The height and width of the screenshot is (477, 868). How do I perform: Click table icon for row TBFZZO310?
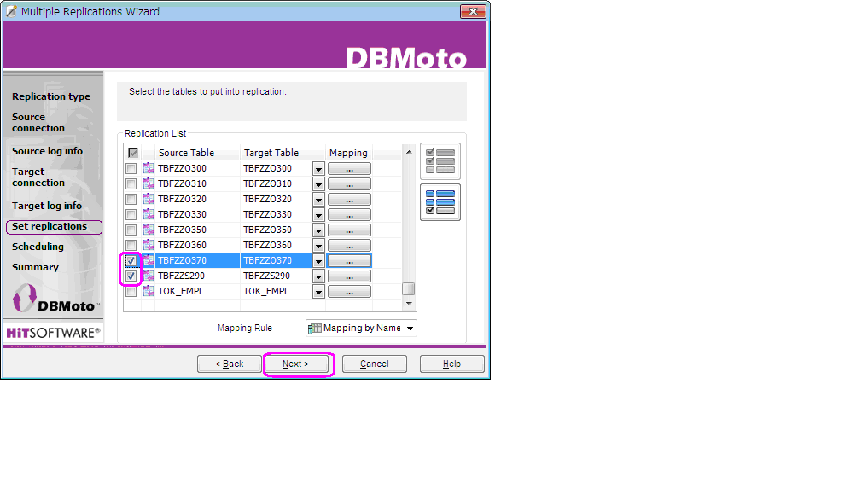pyautogui.click(x=149, y=183)
